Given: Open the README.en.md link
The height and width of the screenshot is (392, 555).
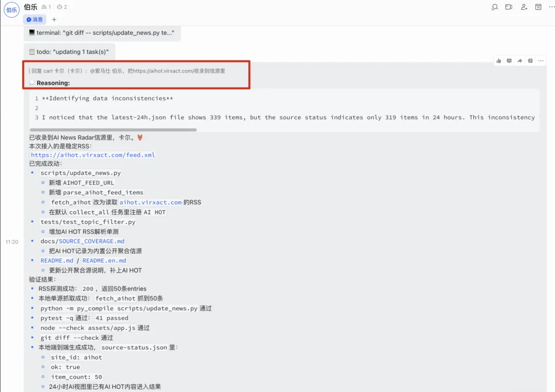Looking at the screenshot, I should point(104,260).
